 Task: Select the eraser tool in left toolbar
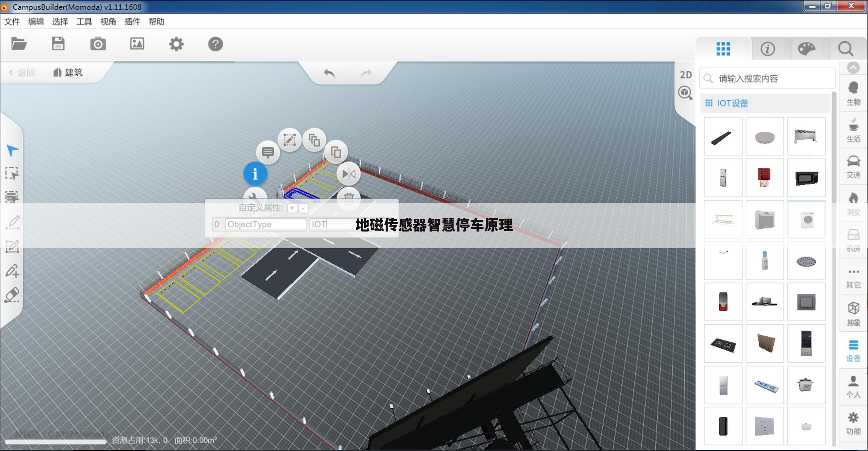[12, 295]
